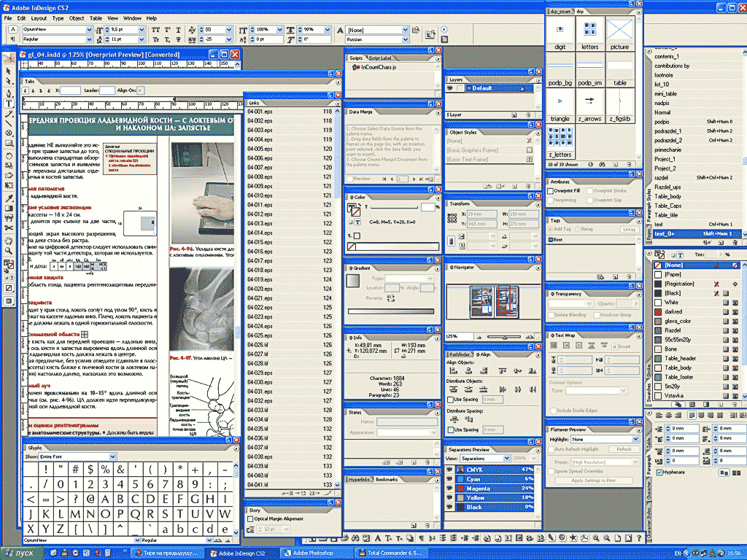Select the Ellipse frame tool
The height and width of the screenshot is (560, 747).
coord(8,133)
